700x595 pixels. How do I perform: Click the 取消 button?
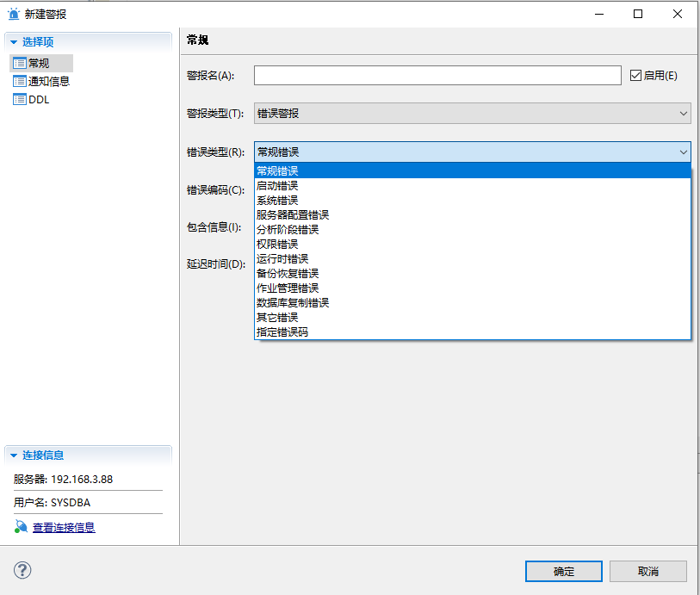click(x=647, y=572)
